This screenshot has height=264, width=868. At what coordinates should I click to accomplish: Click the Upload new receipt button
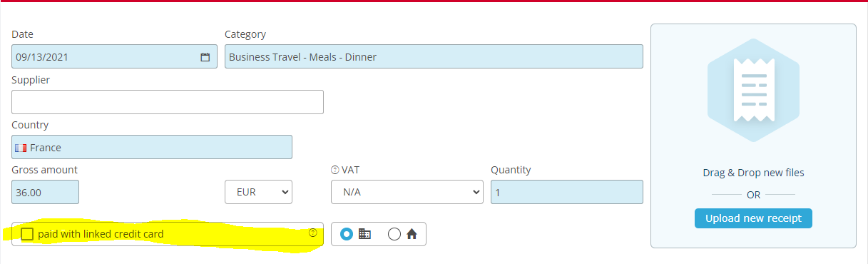(753, 218)
